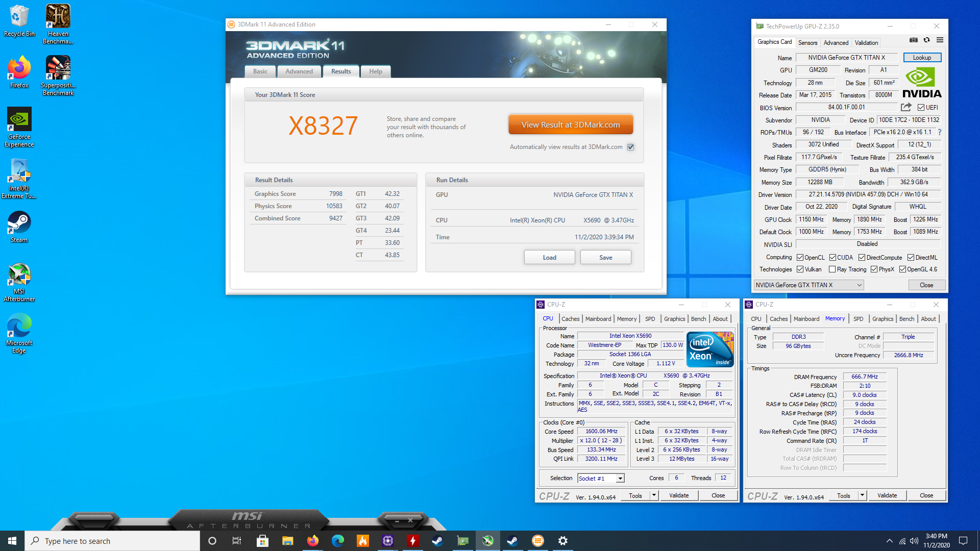Open the Sensors tab in GPU-Z
Screen dimensions: 980x551
[x=807, y=43]
